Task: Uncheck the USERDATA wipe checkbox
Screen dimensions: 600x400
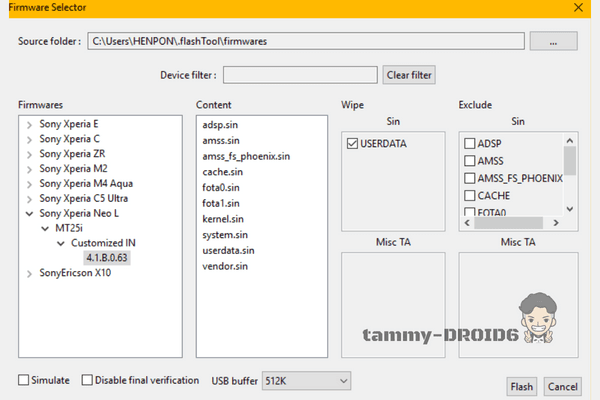Action: pos(352,144)
